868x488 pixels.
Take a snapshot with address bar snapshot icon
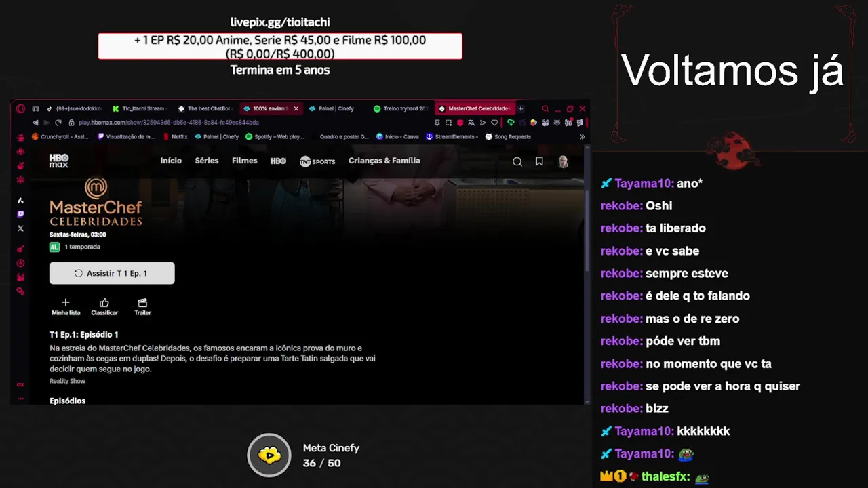tap(448, 123)
